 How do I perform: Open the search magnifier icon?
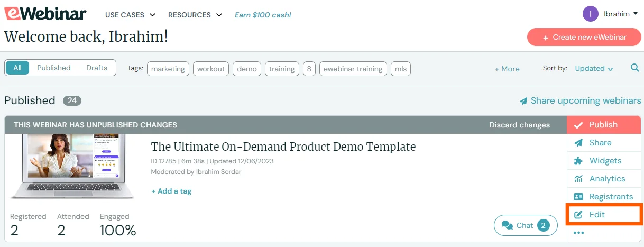point(634,68)
